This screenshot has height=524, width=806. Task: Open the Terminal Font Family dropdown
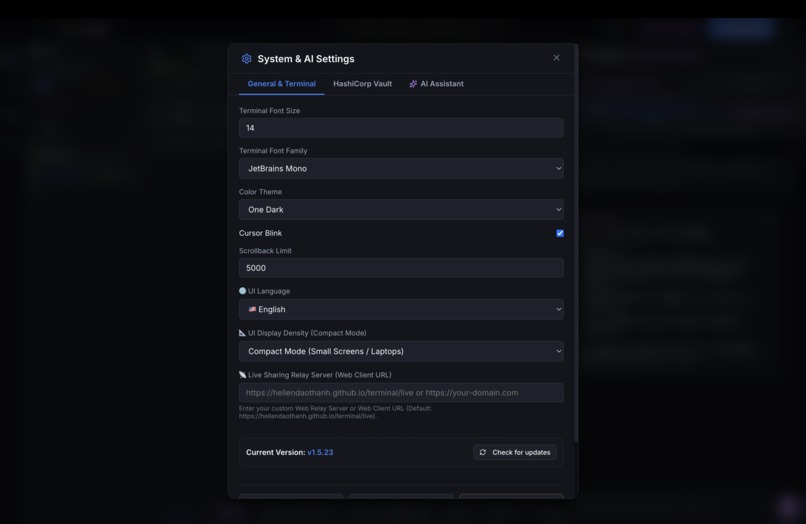click(401, 169)
